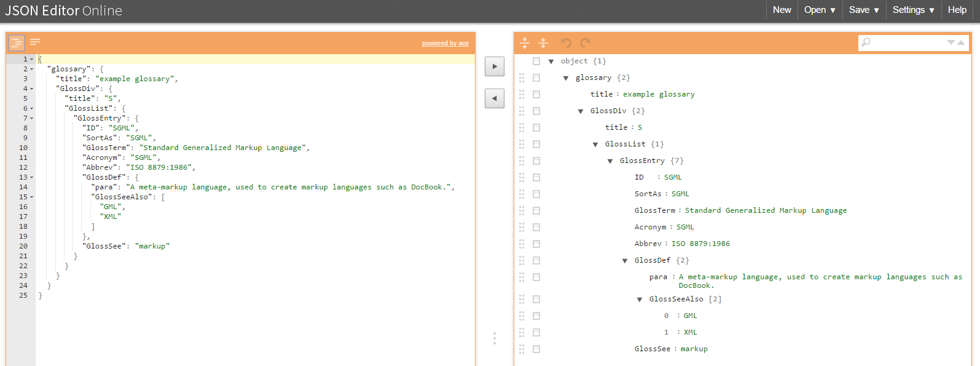Collapse the GlossEntry node in tree
Viewport: 980px width, 366px height.
[610, 161]
